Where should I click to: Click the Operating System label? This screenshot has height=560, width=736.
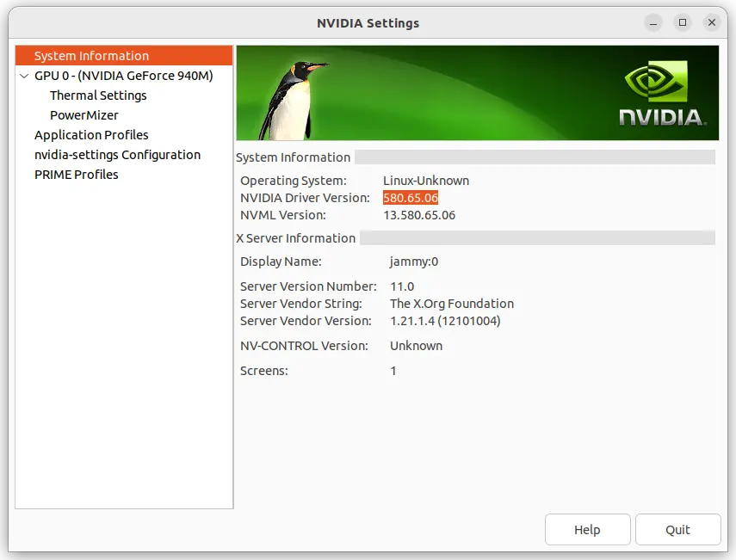pos(294,181)
